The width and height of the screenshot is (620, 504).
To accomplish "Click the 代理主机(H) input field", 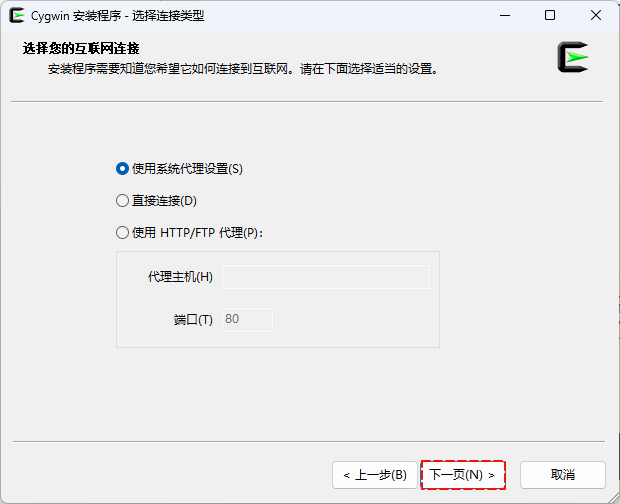I will pos(325,277).
